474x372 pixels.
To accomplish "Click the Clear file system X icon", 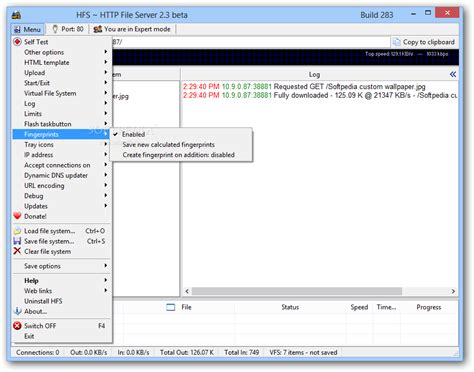I will click(17, 251).
